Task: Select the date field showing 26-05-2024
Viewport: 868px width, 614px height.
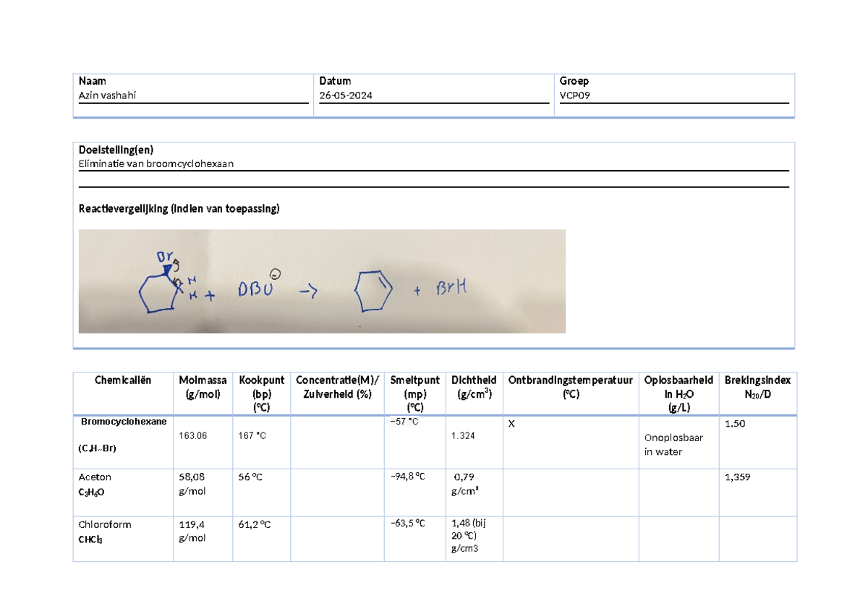Action: point(346,95)
